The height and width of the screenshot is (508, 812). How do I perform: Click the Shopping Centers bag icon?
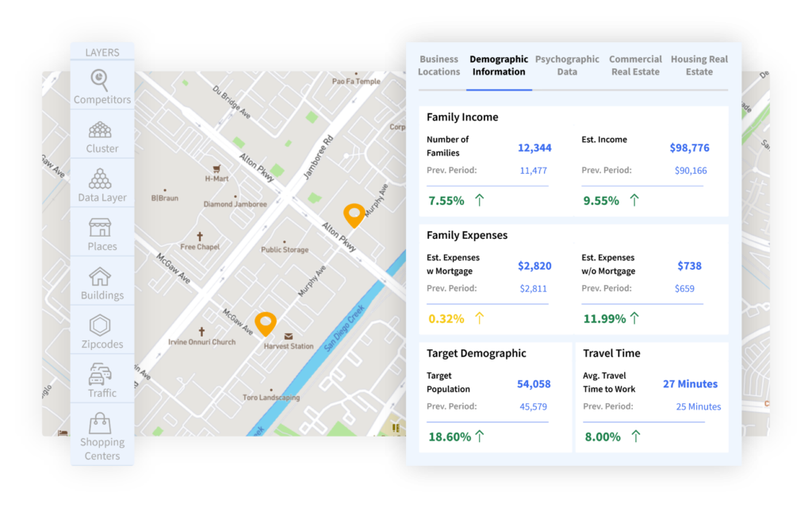coord(101,423)
